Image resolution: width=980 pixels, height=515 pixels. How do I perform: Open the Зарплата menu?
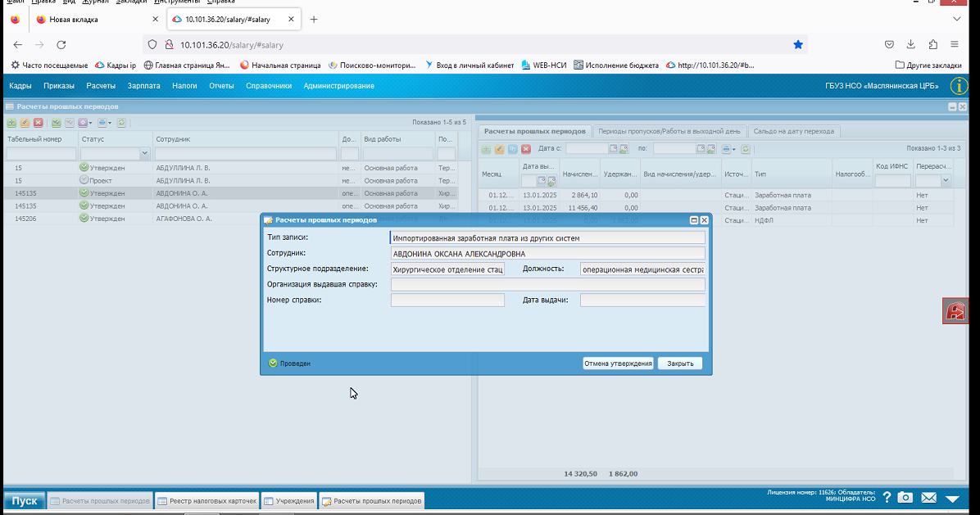click(143, 86)
